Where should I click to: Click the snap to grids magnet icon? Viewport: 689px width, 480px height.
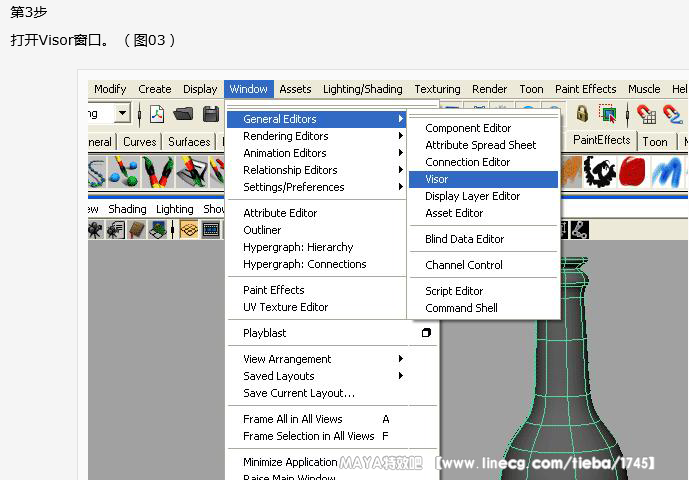(x=645, y=114)
